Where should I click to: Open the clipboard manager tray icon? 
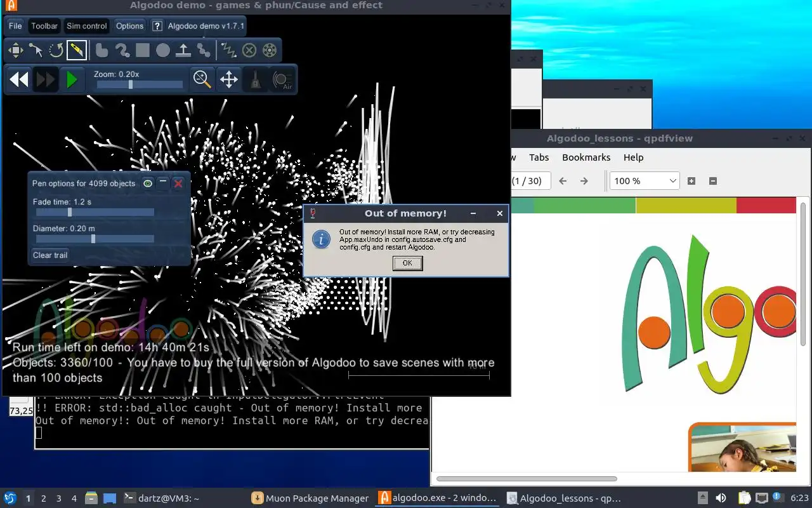click(x=744, y=498)
